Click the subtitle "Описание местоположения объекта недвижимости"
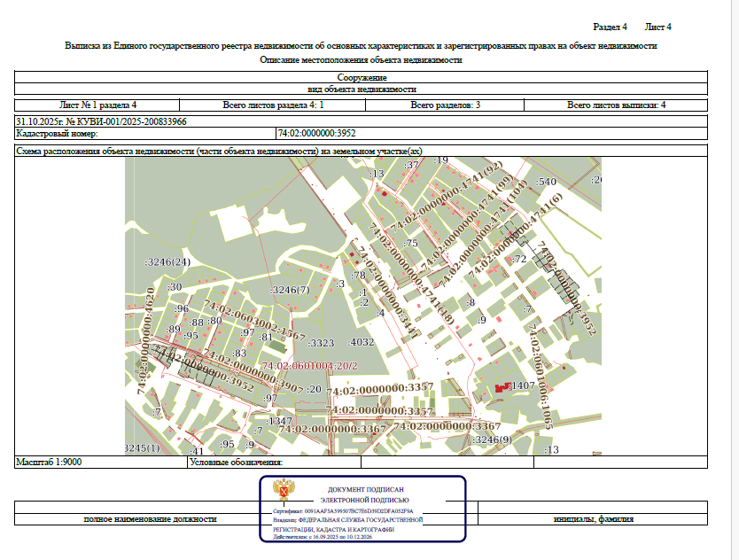The image size is (739, 560). (x=361, y=60)
